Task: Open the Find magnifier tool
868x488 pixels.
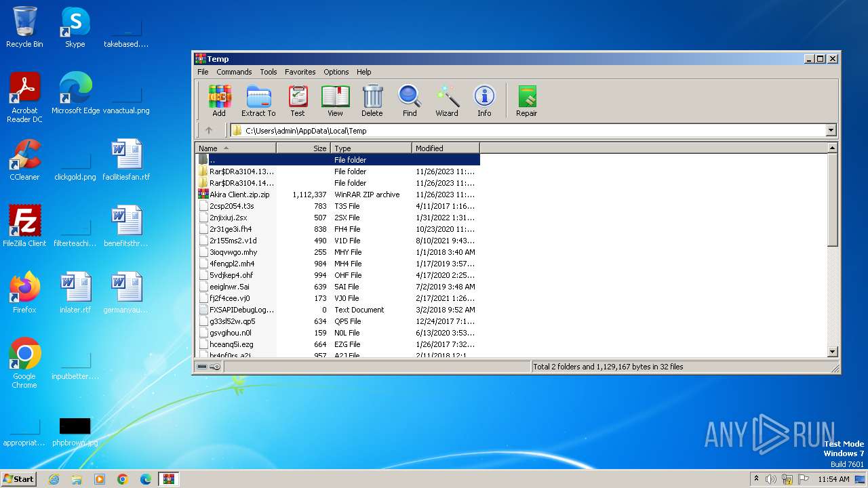Action: 410,101
